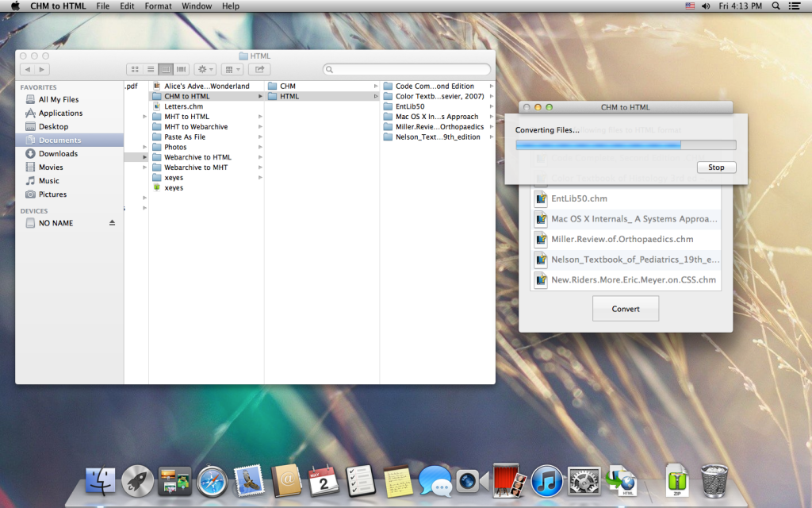
Task: Open Finder from the Dock
Action: pyautogui.click(x=100, y=480)
